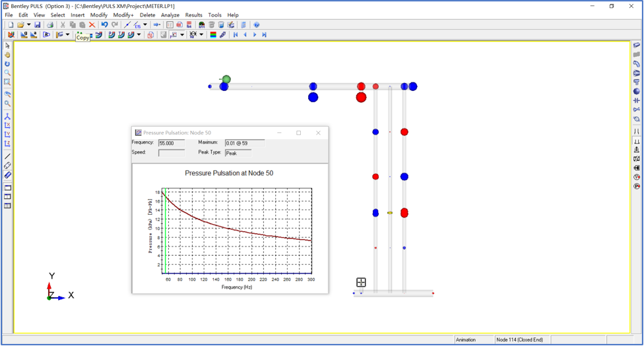Viewport: 644px width, 346px height.
Task: Click the zoom window tool
Action: coord(7,82)
